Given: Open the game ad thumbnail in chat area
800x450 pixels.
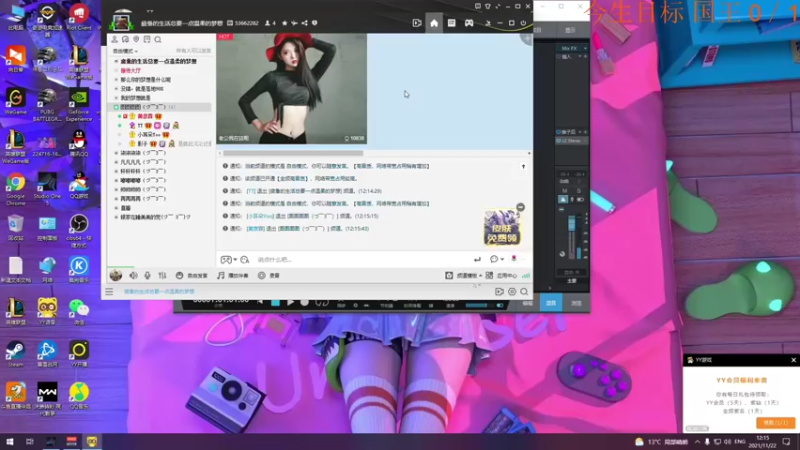Looking at the screenshot, I should 502,228.
